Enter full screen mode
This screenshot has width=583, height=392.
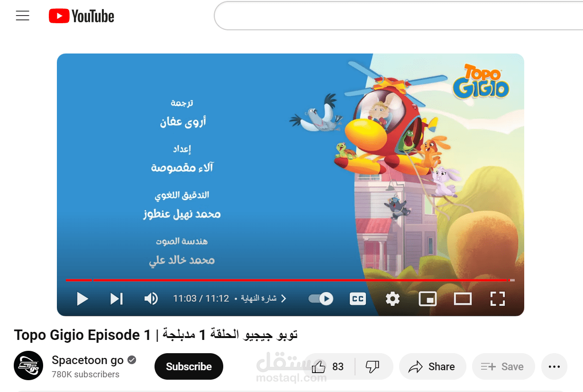[x=497, y=299]
